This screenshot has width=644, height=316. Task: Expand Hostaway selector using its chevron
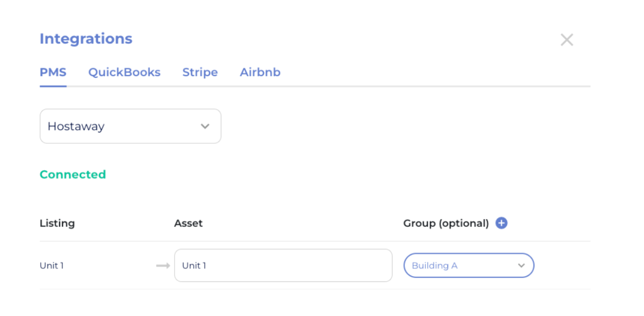[205, 126]
